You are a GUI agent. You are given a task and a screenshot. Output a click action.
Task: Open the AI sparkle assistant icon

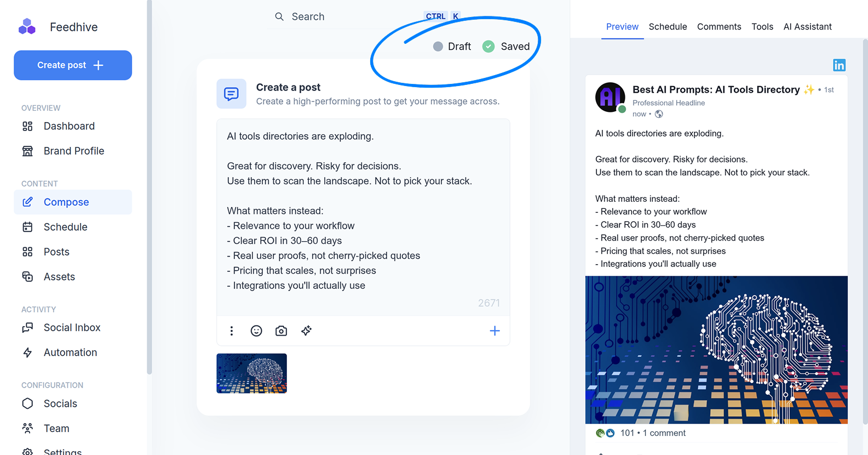pyautogui.click(x=306, y=331)
